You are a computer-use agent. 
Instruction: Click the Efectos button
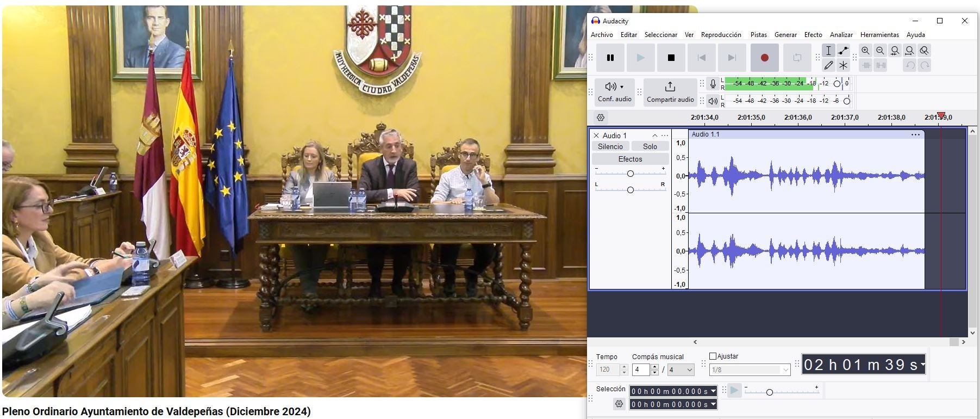click(x=631, y=159)
